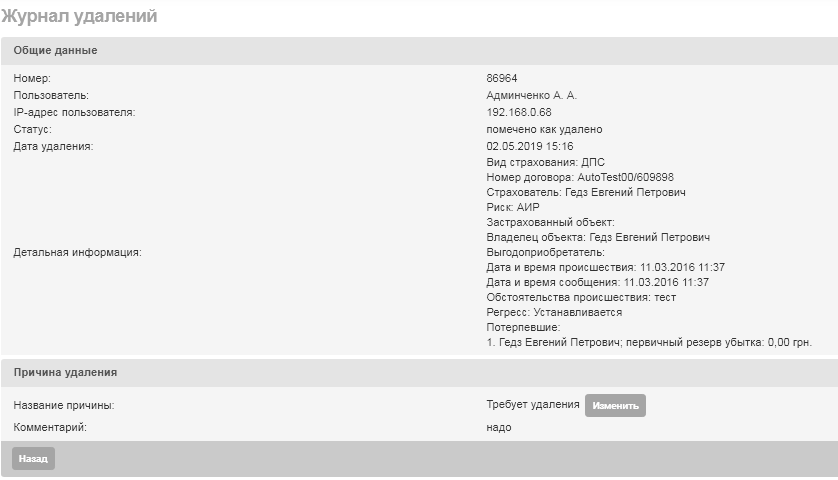Select the Журнал удалений page heading

point(79,16)
